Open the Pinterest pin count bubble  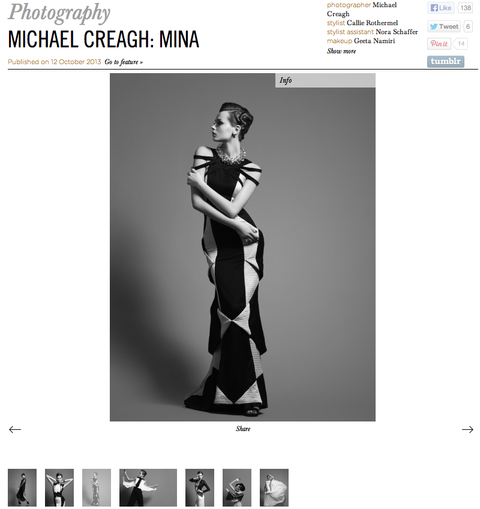[x=460, y=44]
